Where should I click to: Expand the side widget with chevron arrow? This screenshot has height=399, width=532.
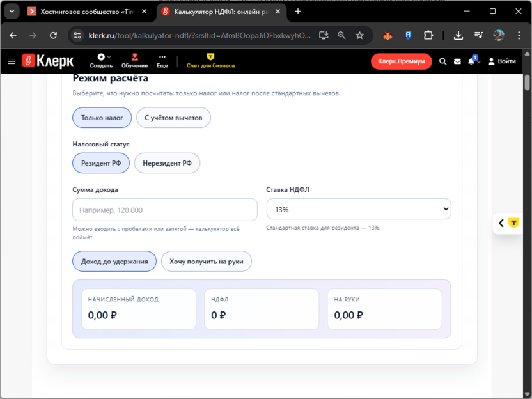pos(501,223)
